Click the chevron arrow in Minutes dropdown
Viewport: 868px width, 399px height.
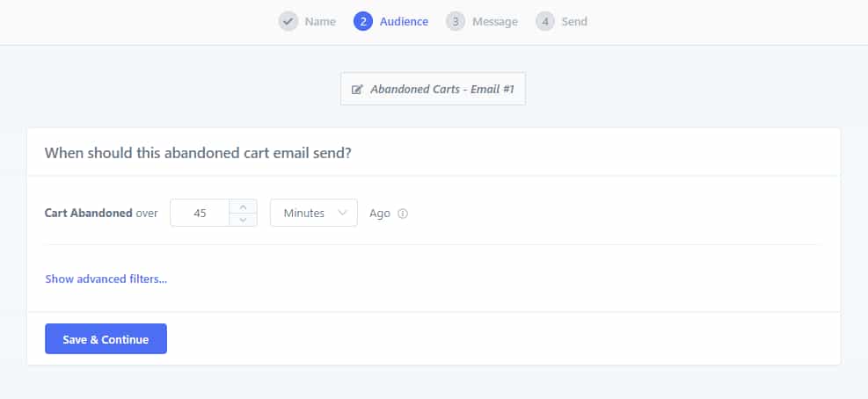[342, 213]
